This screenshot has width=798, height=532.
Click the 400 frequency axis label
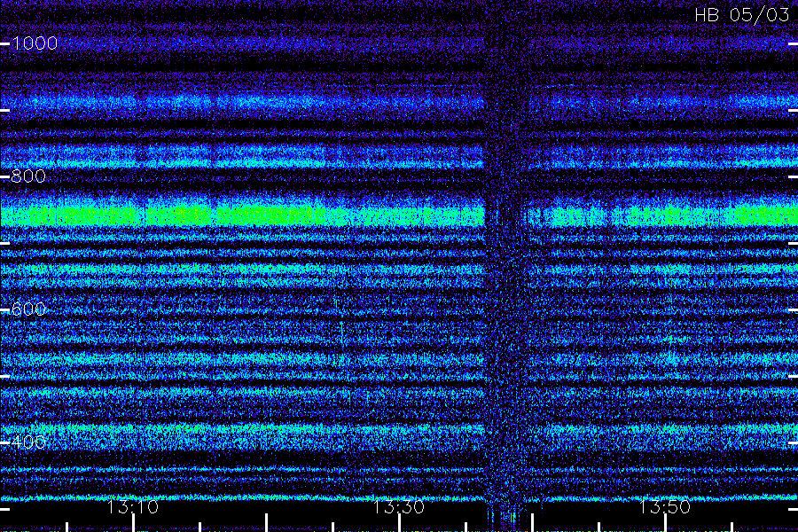[28, 442]
